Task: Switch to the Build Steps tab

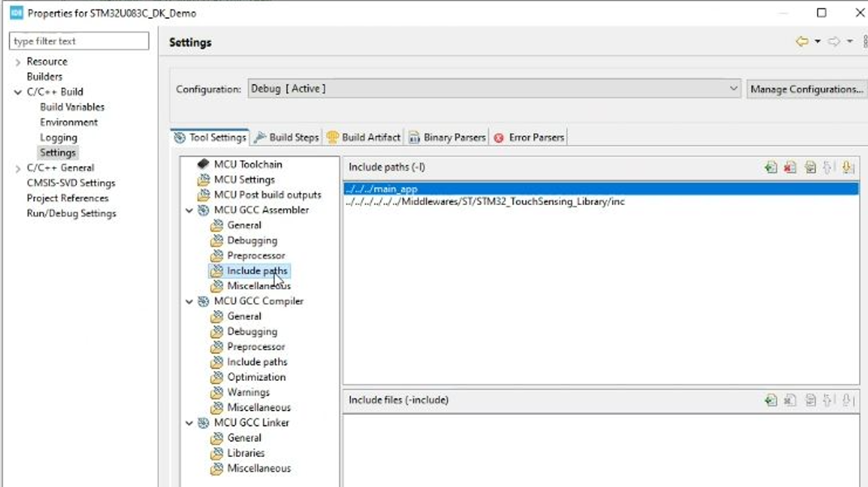Action: 286,137
